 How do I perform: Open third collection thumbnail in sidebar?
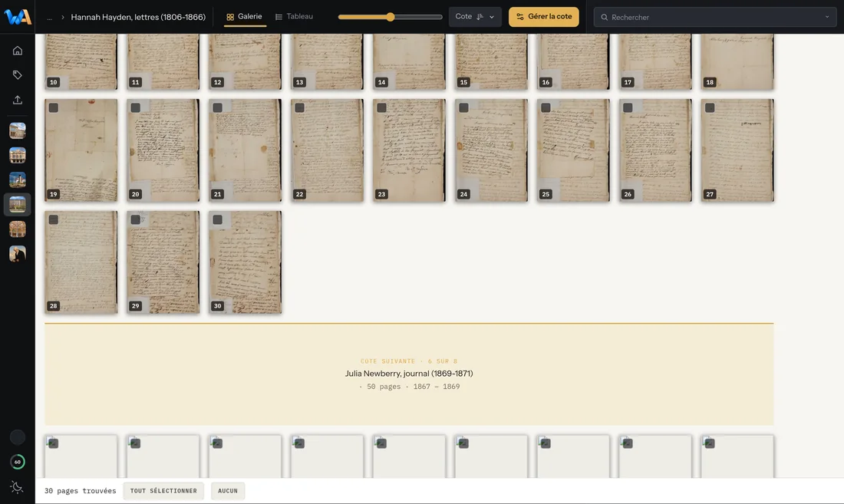(x=17, y=180)
